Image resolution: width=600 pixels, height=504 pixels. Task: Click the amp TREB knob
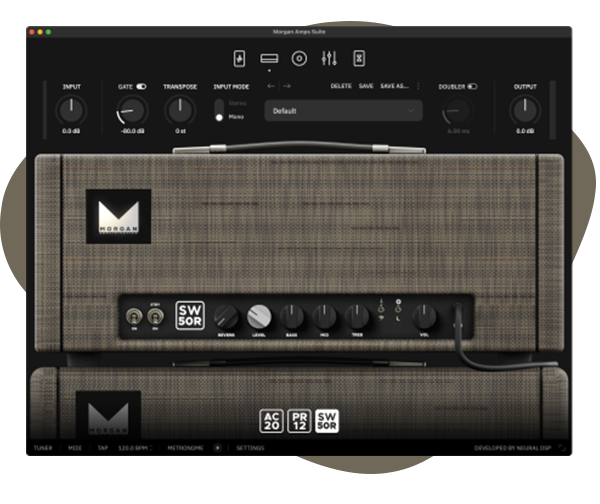(357, 317)
